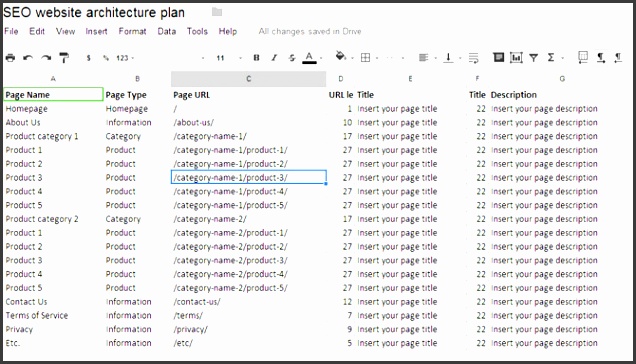Click the document title SEO website architecture plan
636x364 pixels.
click(94, 12)
